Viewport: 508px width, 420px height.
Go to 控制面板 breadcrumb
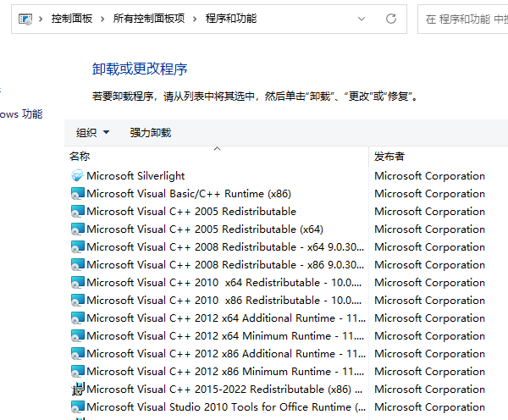(72, 19)
